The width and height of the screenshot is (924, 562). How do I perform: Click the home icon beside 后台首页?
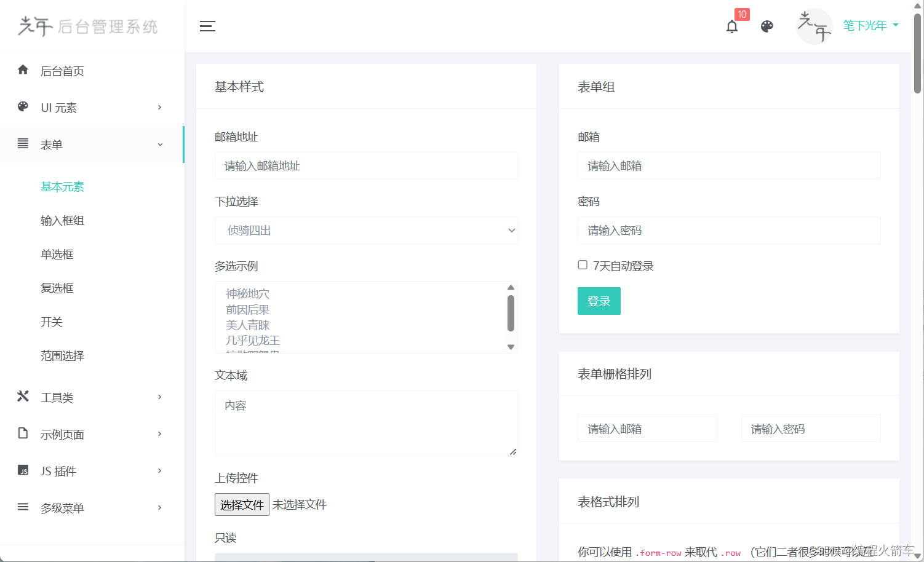click(x=23, y=69)
